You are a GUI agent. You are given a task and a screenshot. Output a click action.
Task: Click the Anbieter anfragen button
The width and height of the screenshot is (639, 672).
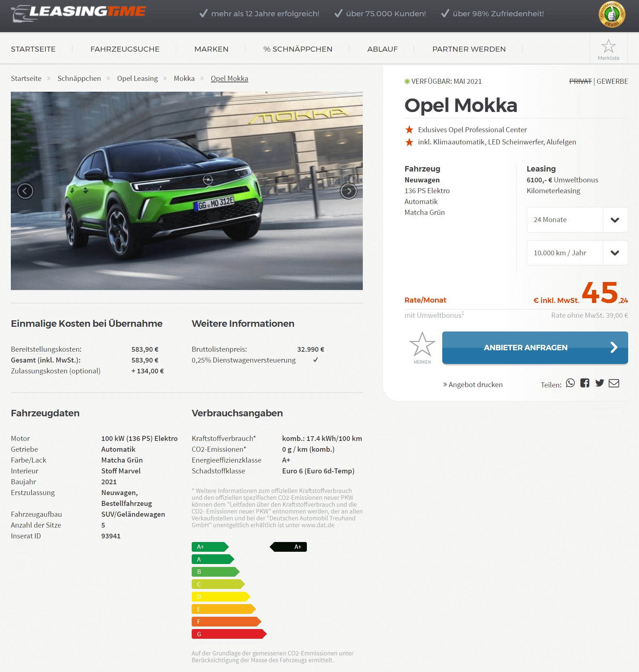pos(535,348)
